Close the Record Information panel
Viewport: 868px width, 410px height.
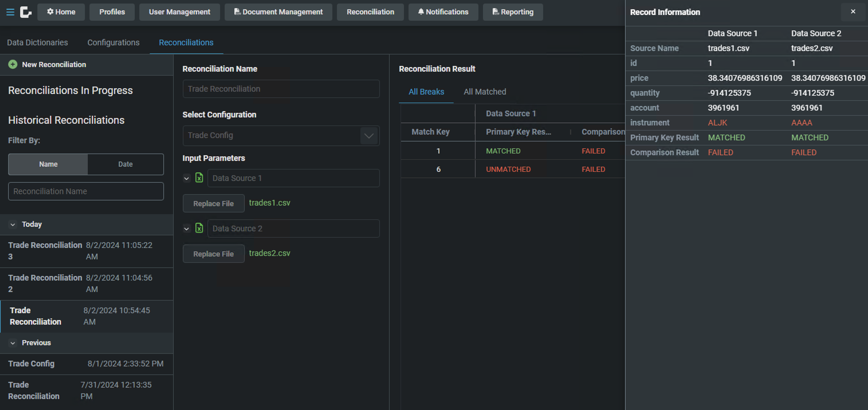pos(853,11)
